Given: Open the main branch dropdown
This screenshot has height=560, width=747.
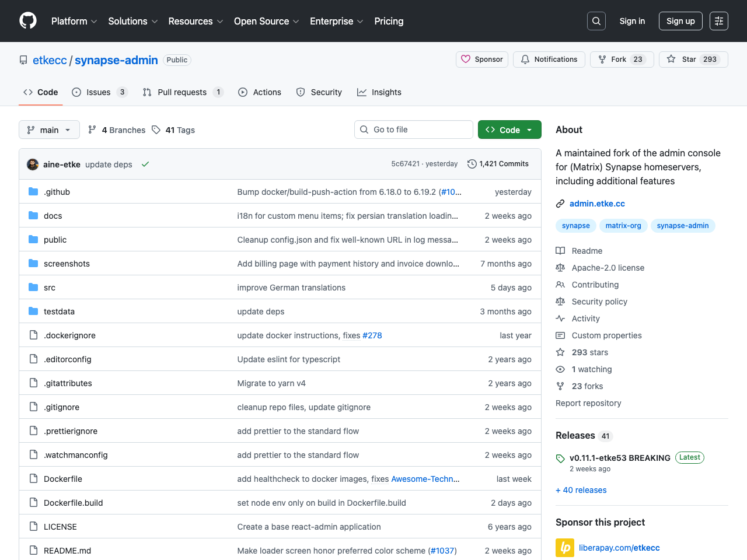Looking at the screenshot, I should [49, 129].
